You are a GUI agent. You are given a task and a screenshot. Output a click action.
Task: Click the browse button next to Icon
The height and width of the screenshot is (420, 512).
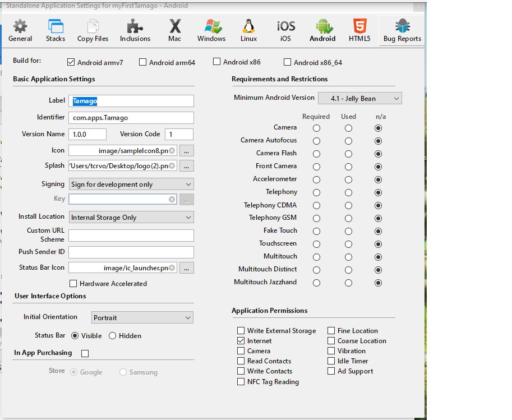point(187,151)
